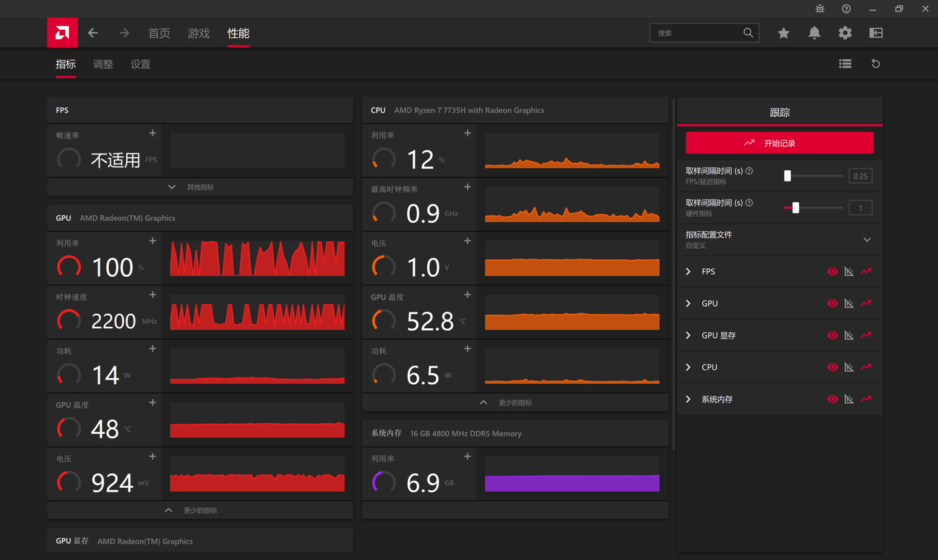
Task: Expand 其他指标 under FPS
Action: click(200, 187)
